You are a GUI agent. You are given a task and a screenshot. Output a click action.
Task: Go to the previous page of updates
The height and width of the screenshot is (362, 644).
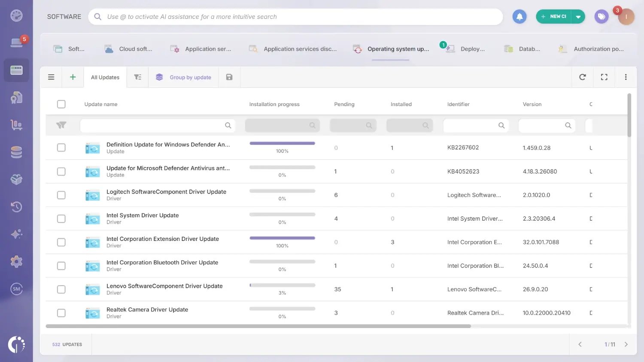tap(580, 344)
